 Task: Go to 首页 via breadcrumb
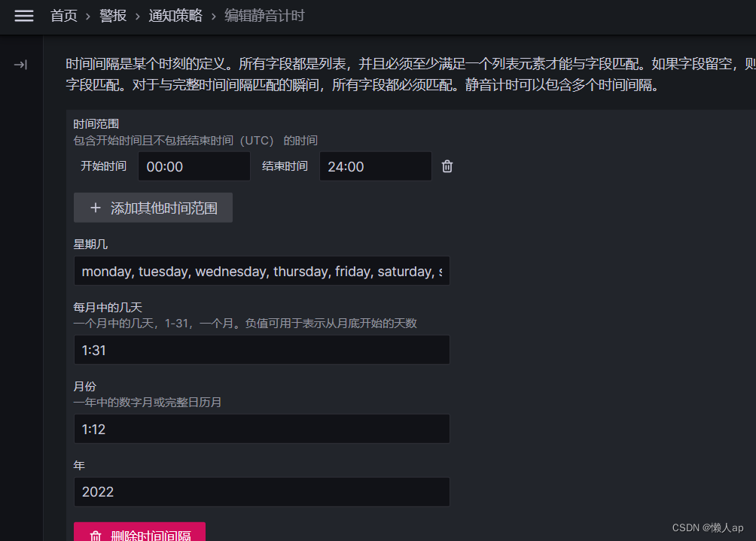(x=64, y=16)
